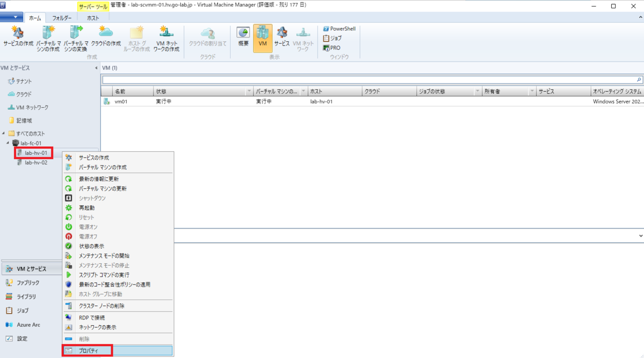The height and width of the screenshot is (358, 644).
Task: Choose View Networking in context menu
Action: click(118, 327)
